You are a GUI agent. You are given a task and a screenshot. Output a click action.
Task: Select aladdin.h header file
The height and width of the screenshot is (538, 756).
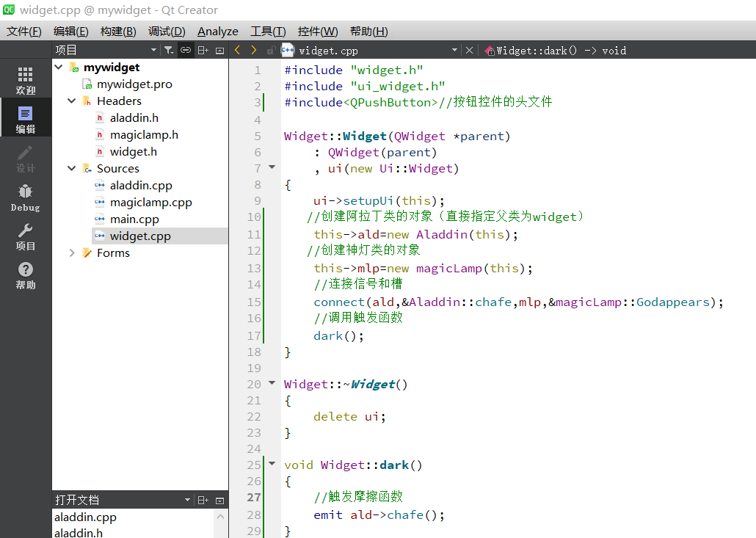coord(134,117)
